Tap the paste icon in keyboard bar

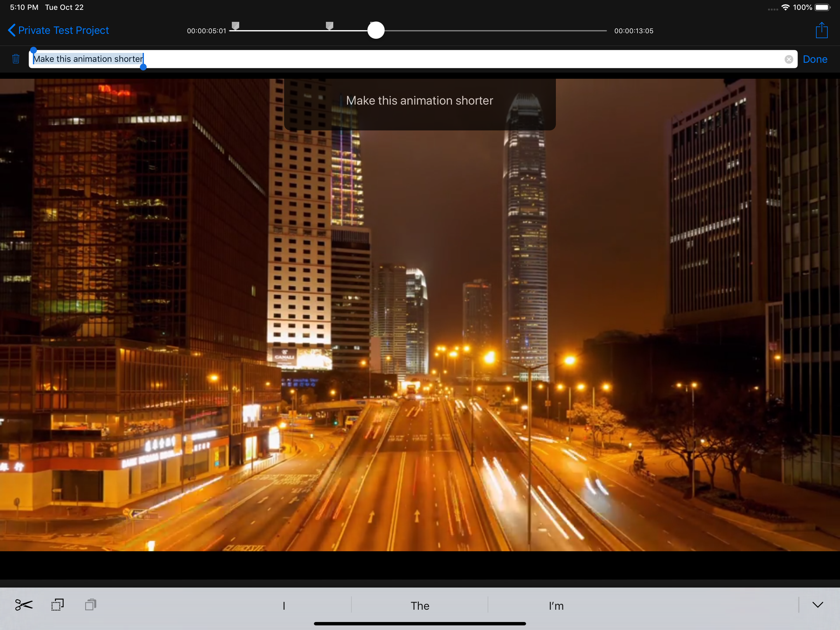coord(91,604)
